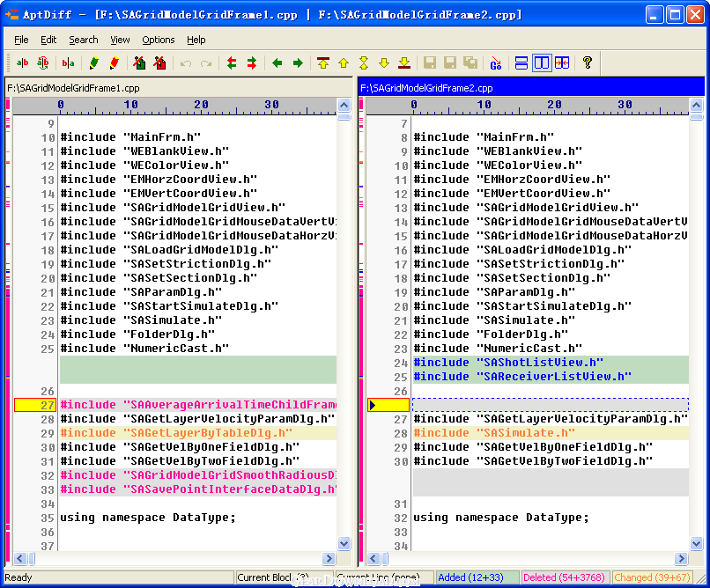This screenshot has height=588, width=710.
Task: Click the left pane horizontal scroll right arrow
Action: (329, 559)
